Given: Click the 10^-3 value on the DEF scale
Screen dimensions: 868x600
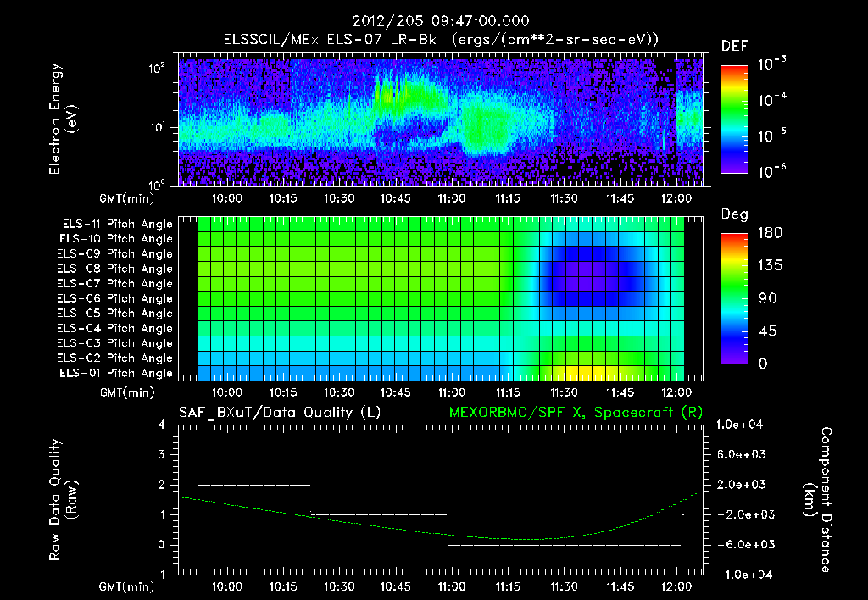Looking at the screenshot, I should pos(771,64).
